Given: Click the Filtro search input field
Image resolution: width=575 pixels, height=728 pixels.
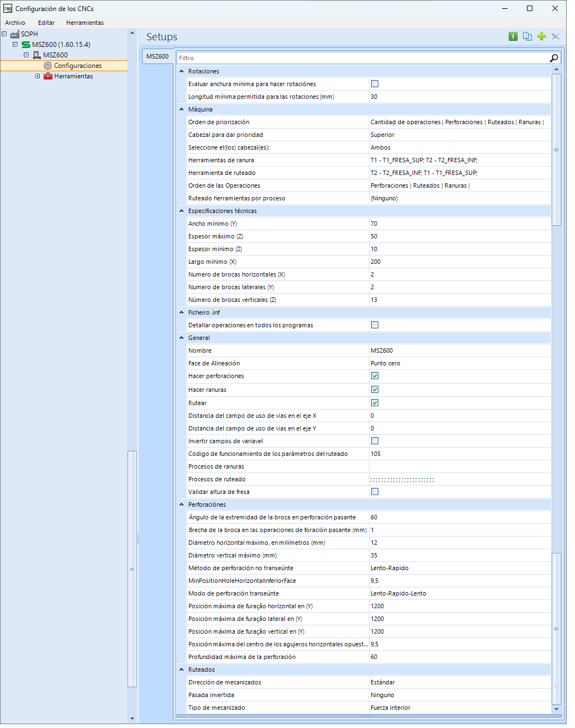Looking at the screenshot, I should (x=362, y=58).
